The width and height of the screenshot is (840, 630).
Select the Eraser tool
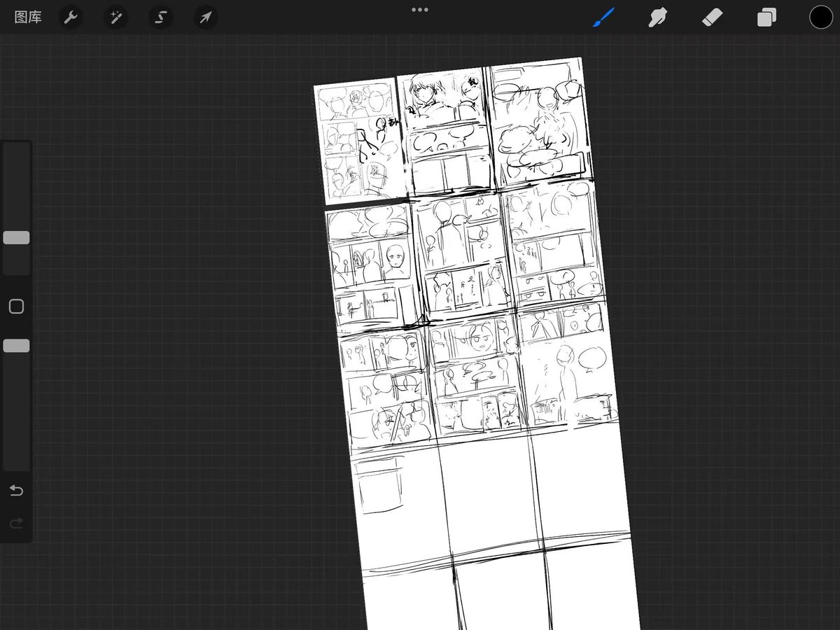[713, 17]
